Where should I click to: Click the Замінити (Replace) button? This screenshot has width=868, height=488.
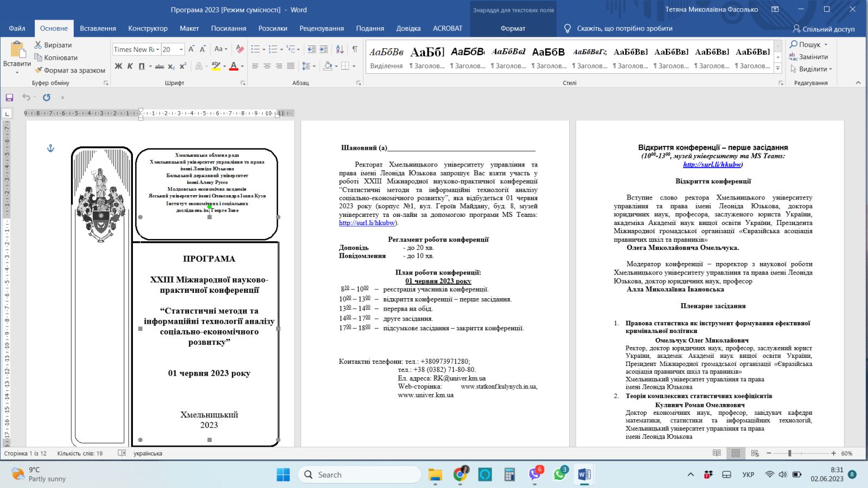pyautogui.click(x=808, y=56)
